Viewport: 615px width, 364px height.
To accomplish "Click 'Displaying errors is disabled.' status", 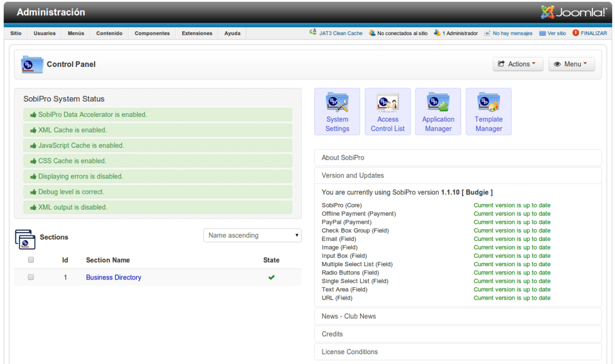I will (x=158, y=177).
